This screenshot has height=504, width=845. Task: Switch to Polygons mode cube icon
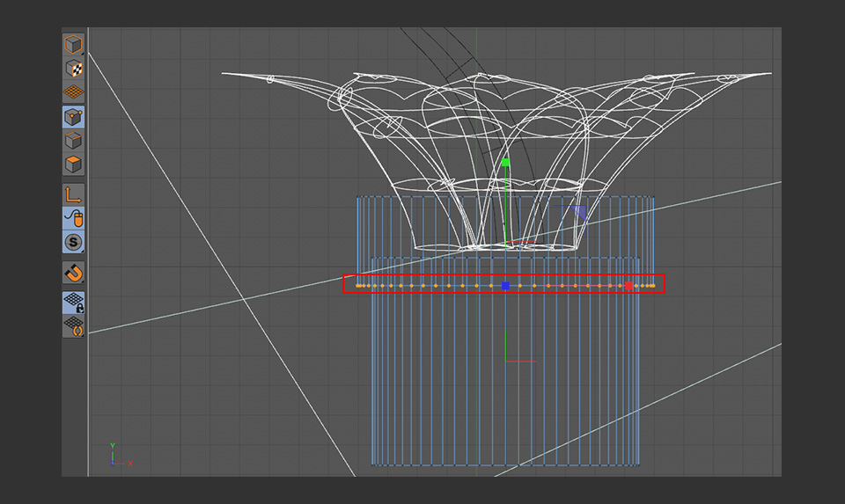click(x=73, y=164)
